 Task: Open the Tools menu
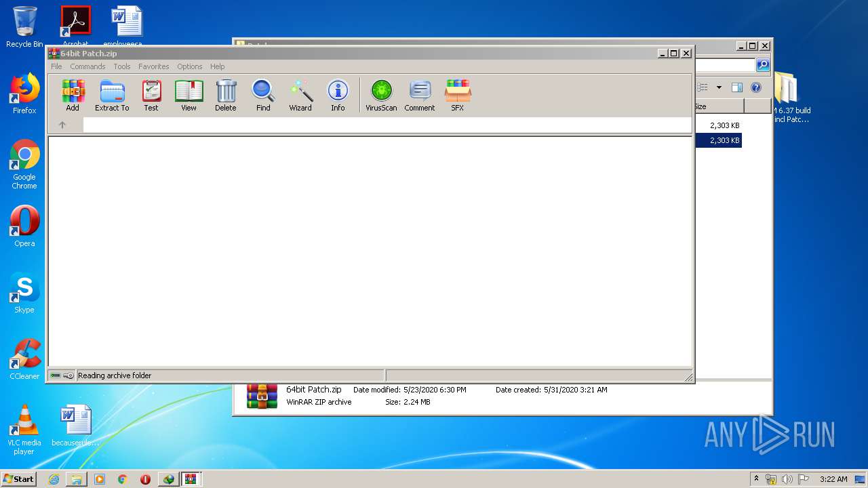tap(122, 66)
